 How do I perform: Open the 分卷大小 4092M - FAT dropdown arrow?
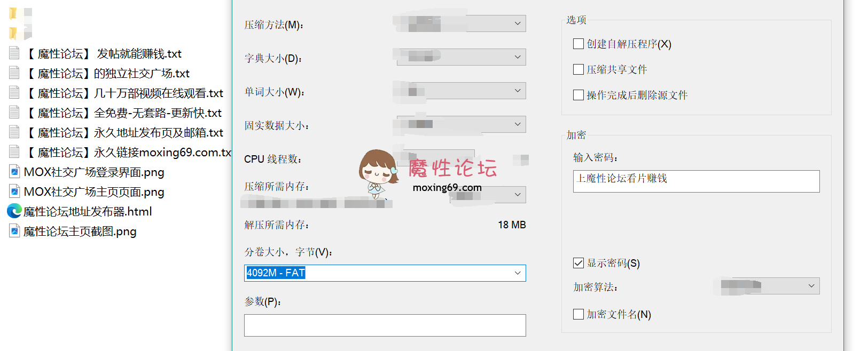tap(518, 273)
